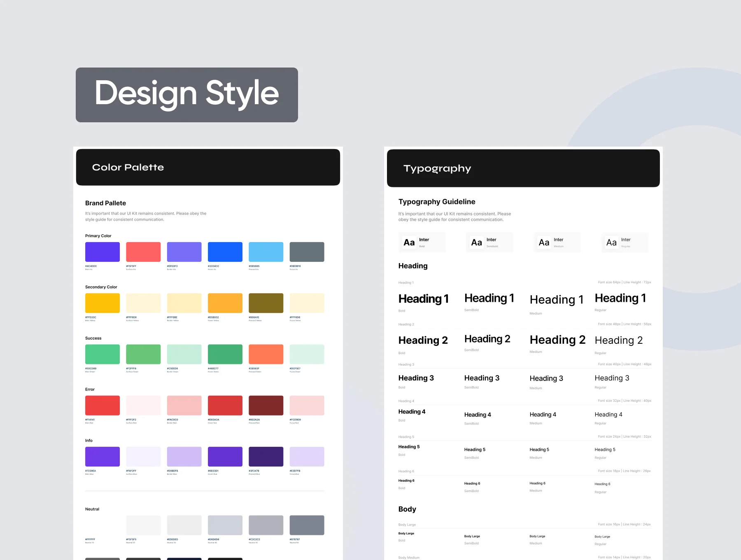
Task: Click the 'Success' section label
Action: tap(93, 338)
